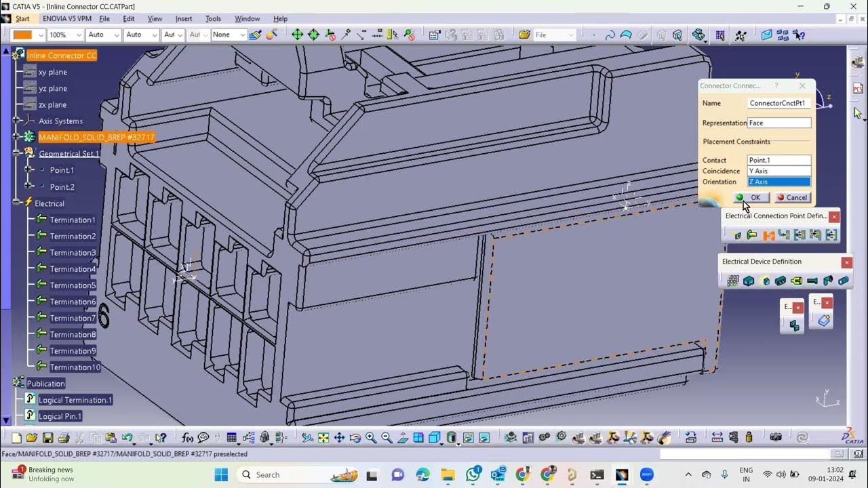Image resolution: width=868 pixels, height=488 pixels.
Task: Open the Help menu
Action: point(280,19)
